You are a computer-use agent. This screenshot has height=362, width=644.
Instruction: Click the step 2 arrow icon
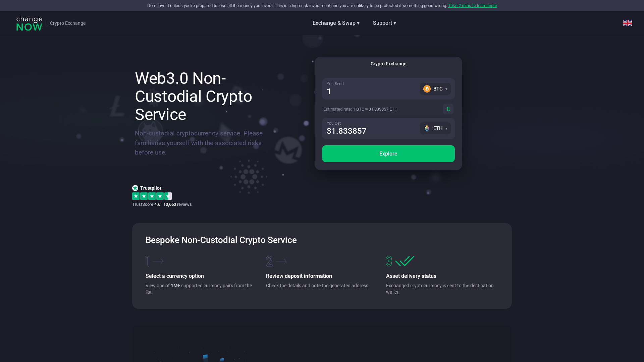[x=281, y=261]
